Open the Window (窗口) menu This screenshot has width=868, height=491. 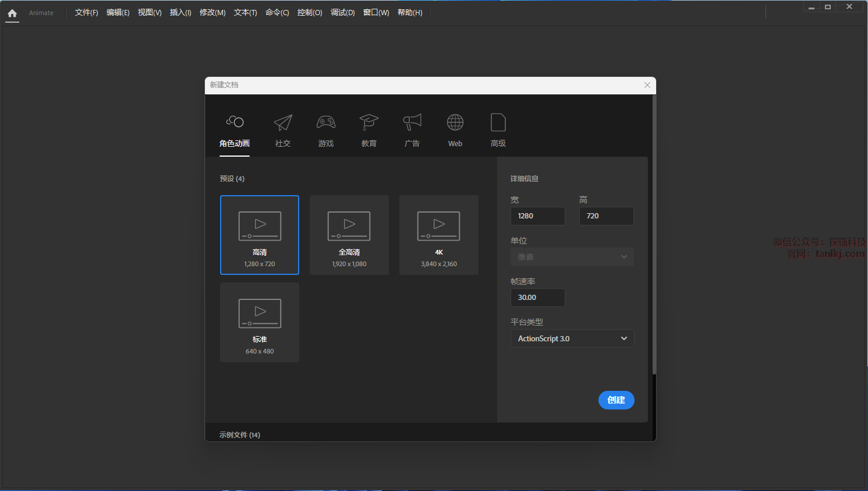tap(376, 13)
